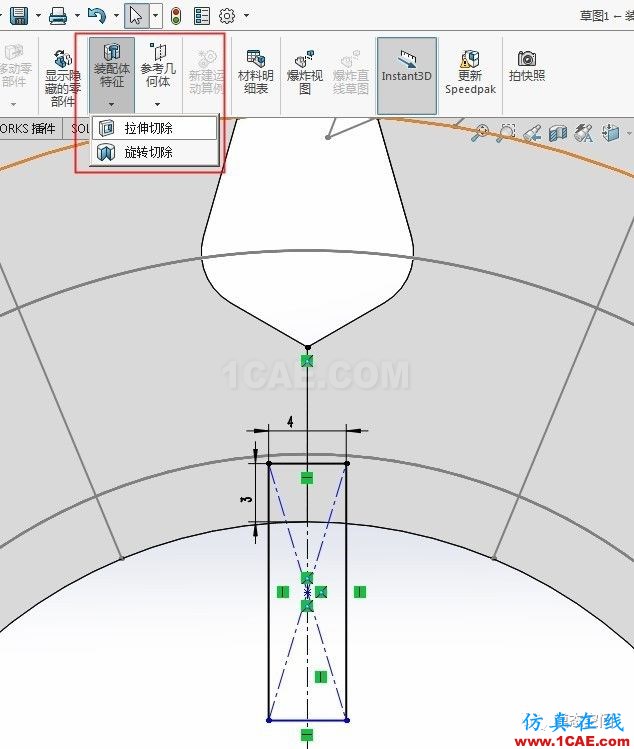Click the Previous View icon
The image size is (634, 749).
click(532, 133)
